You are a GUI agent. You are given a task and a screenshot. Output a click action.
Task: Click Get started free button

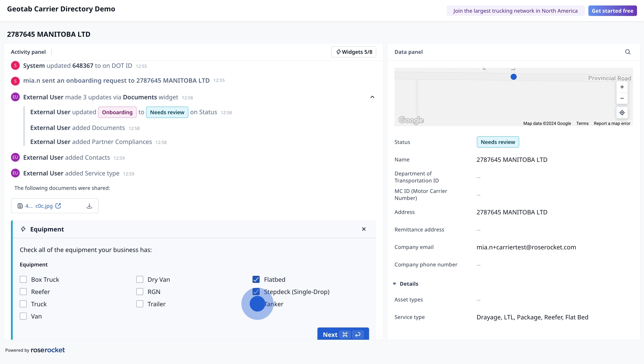pos(612,11)
